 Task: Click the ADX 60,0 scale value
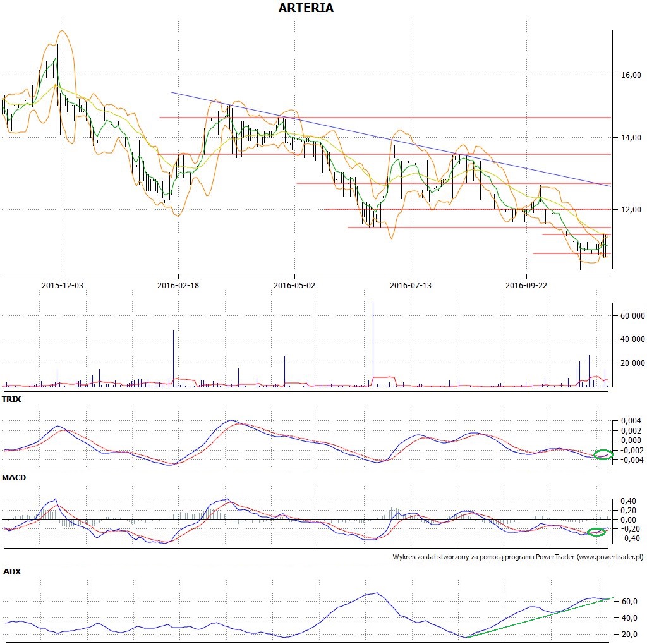(x=629, y=602)
